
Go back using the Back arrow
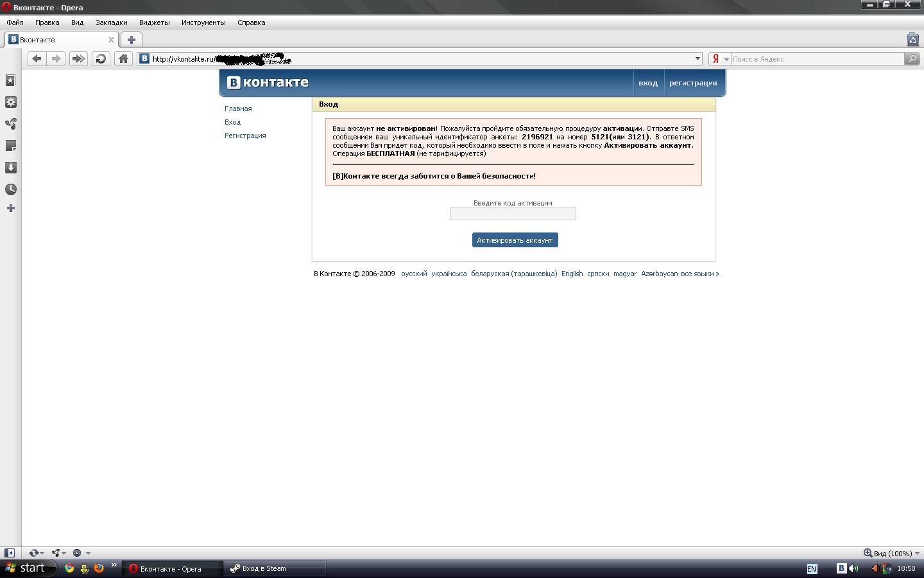(37, 59)
